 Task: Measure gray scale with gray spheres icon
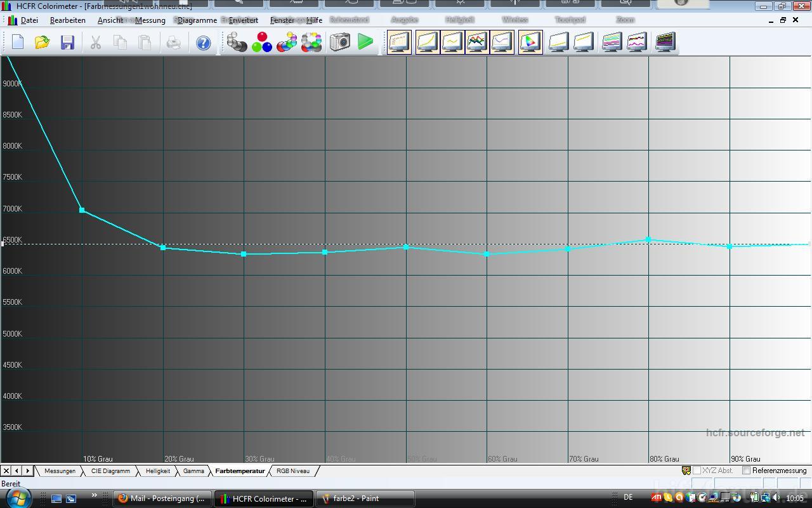(237, 43)
